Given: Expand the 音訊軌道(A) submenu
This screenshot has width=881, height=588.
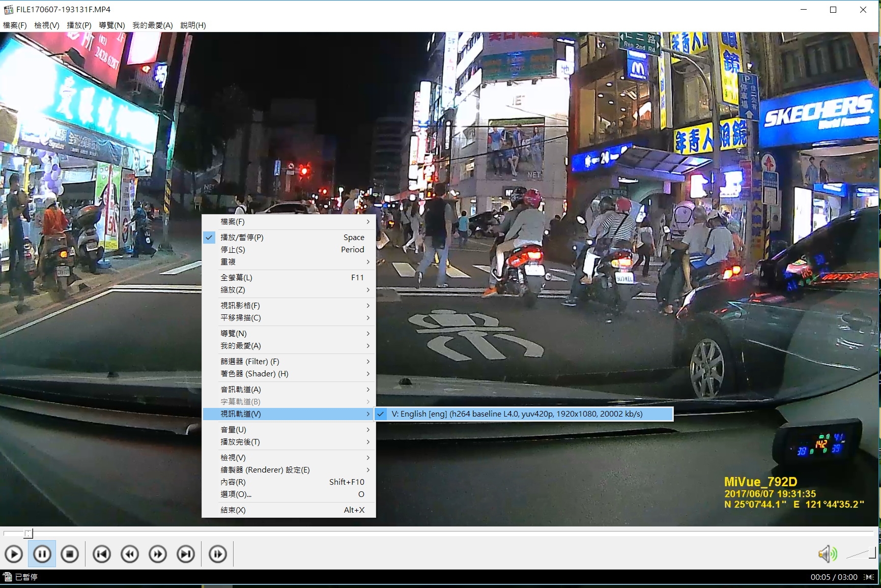Looking at the screenshot, I should coord(289,390).
